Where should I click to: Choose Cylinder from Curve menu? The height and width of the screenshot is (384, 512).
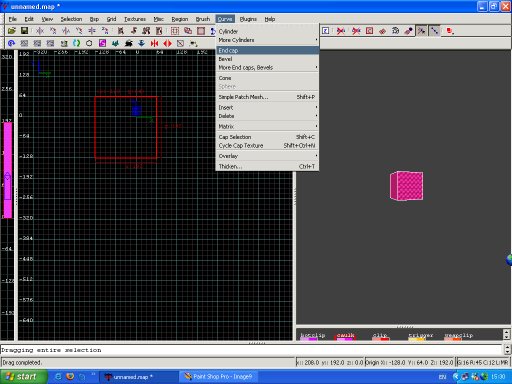coord(267,31)
